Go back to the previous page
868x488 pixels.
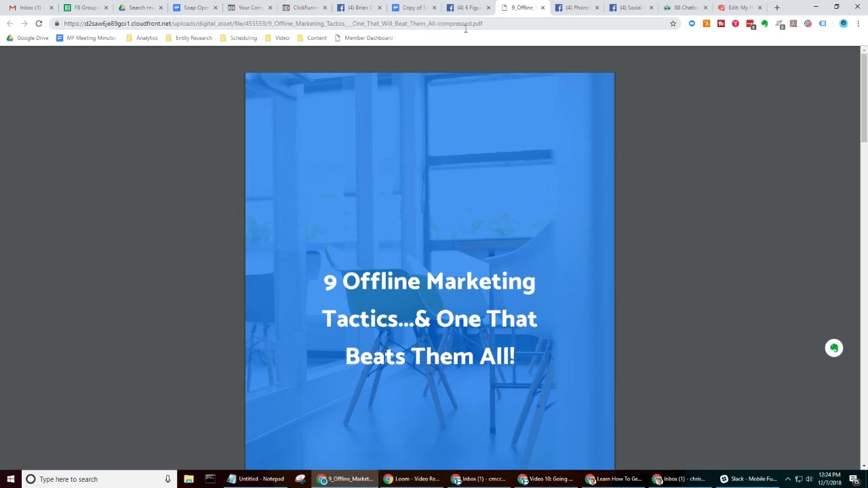(9, 24)
